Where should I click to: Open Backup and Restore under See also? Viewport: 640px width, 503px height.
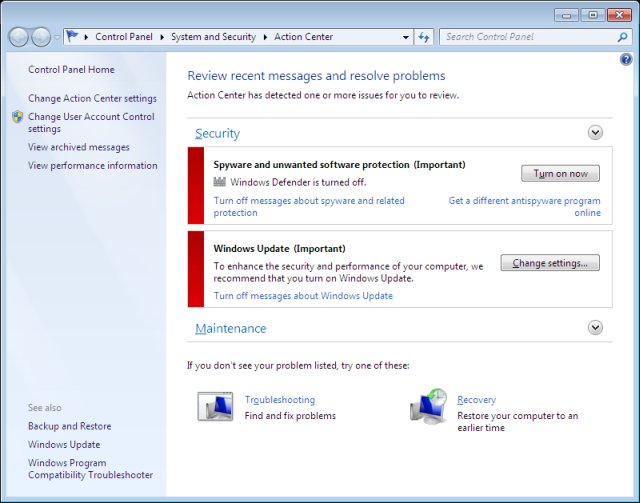pyautogui.click(x=69, y=426)
